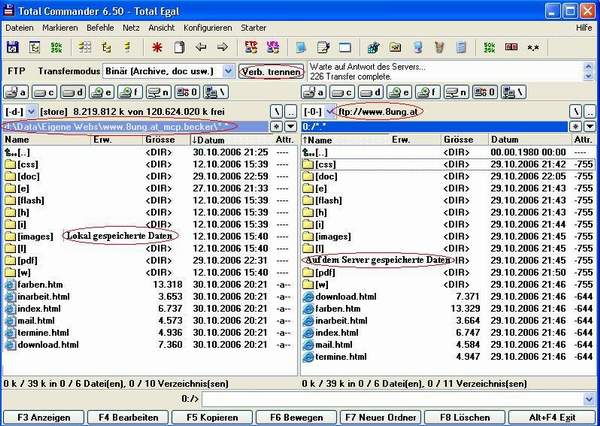
Task: Open the Hilfe menu
Action: [584, 28]
